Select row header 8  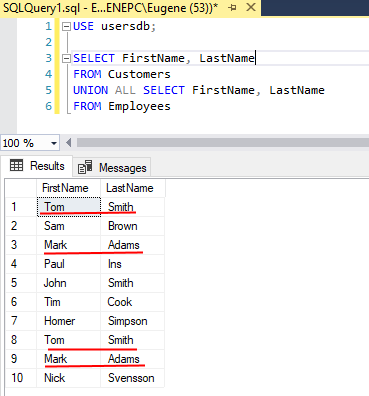(21, 340)
